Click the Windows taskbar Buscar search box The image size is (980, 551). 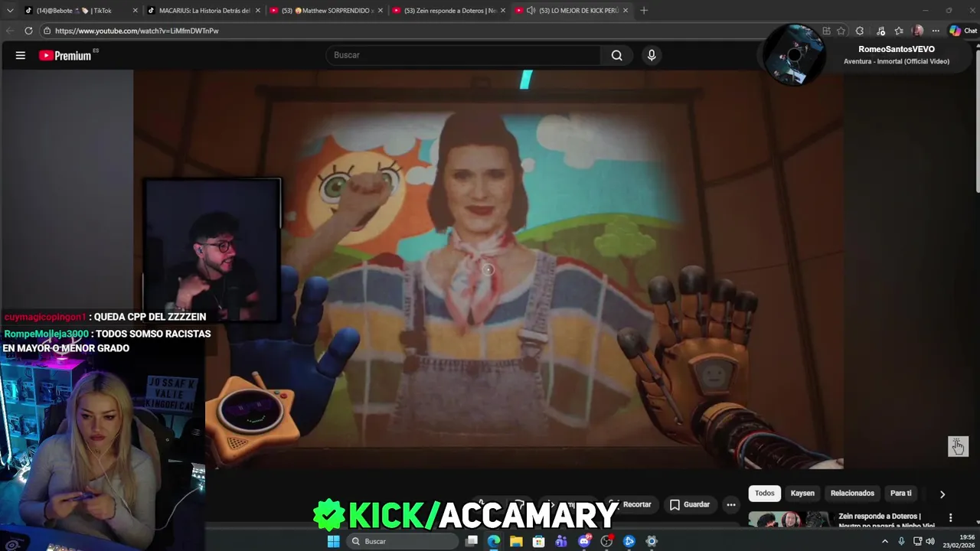401,541
